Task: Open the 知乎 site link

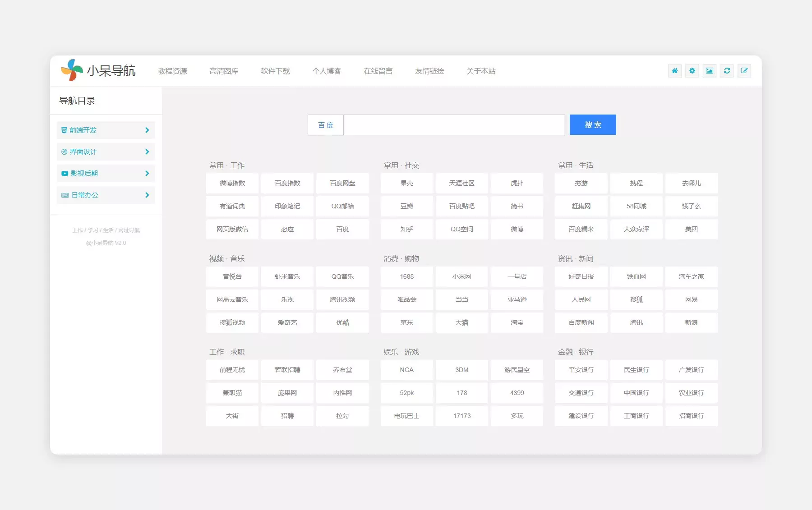Action: pos(406,229)
